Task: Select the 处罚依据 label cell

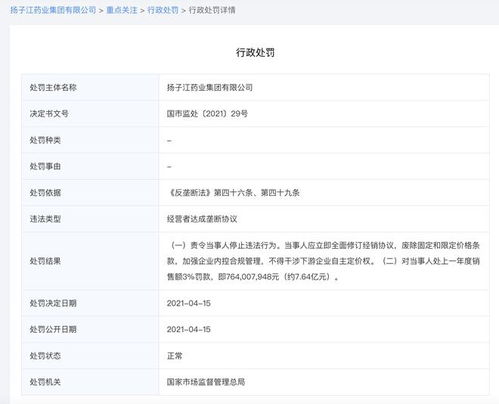Action: point(90,193)
